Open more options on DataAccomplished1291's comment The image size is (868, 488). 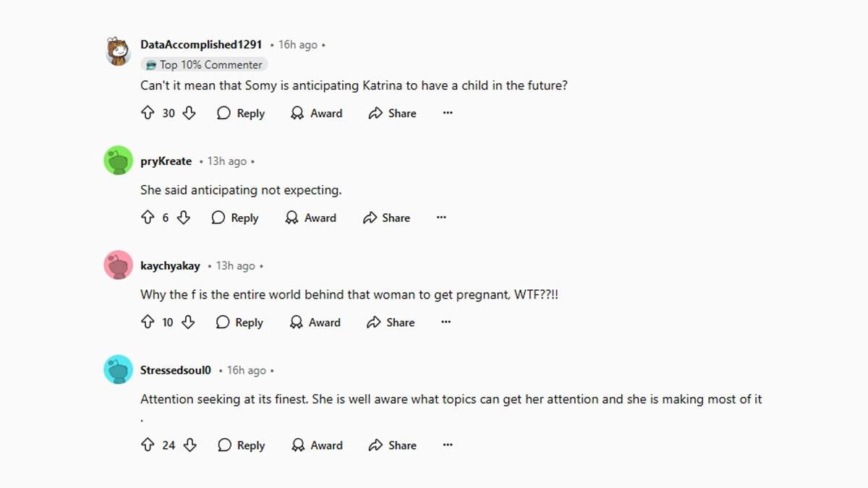448,113
